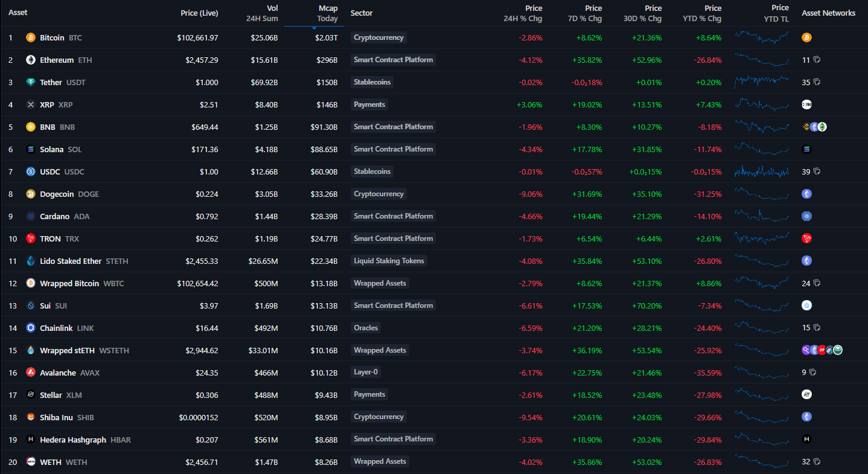This screenshot has width=868, height=474.
Task: Click the Dogecoin coin logo beside the asset name
Action: coord(31,194)
